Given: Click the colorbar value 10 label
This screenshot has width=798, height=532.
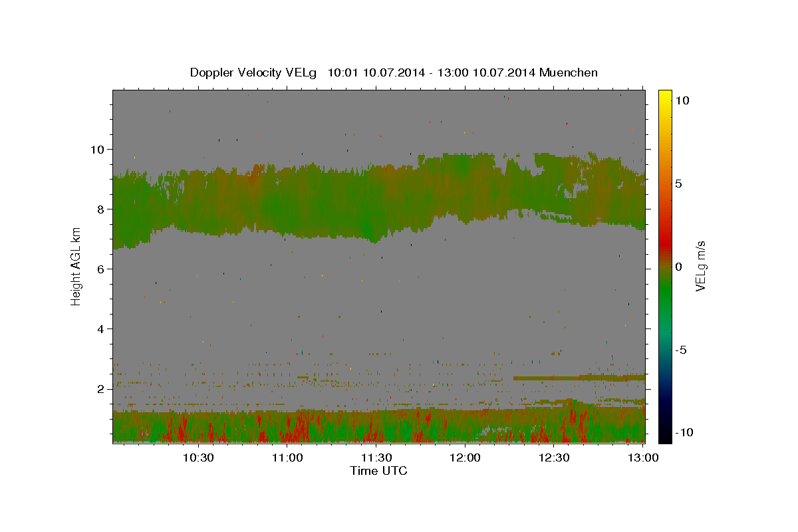Looking at the screenshot, I should point(682,100).
